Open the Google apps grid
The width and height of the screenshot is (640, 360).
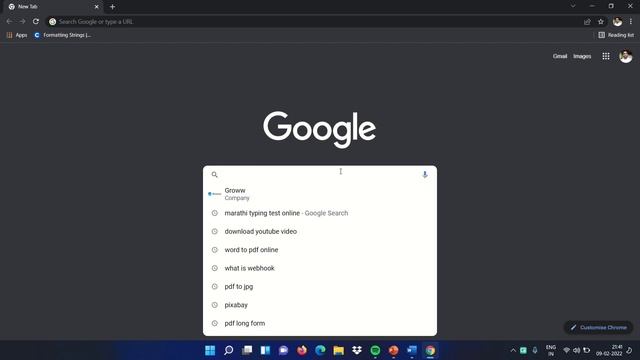pyautogui.click(x=606, y=56)
